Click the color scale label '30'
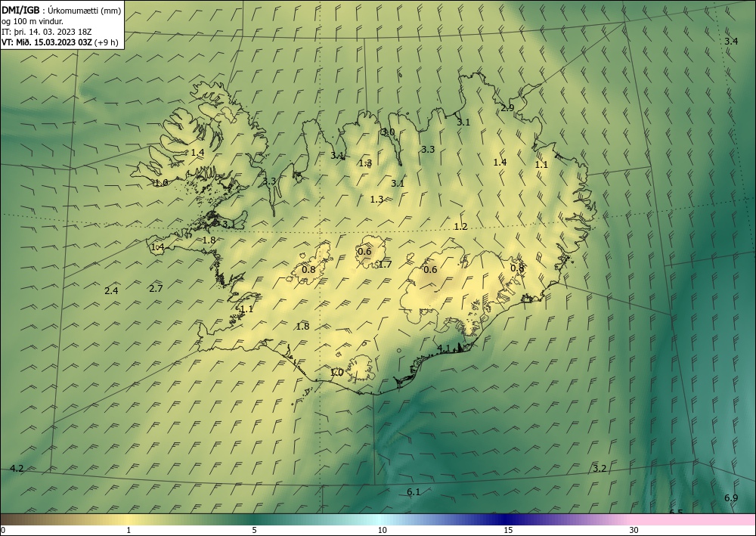This screenshot has height=536, width=756. 634,530
